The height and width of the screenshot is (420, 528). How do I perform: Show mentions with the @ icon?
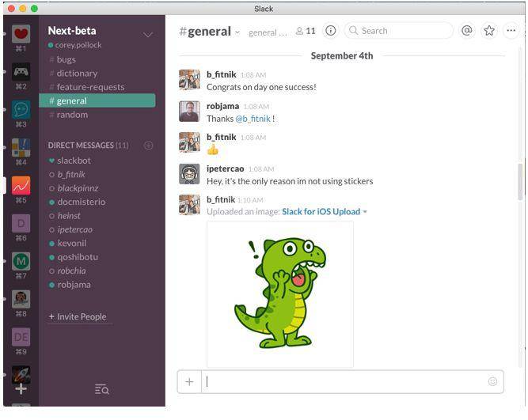click(467, 31)
